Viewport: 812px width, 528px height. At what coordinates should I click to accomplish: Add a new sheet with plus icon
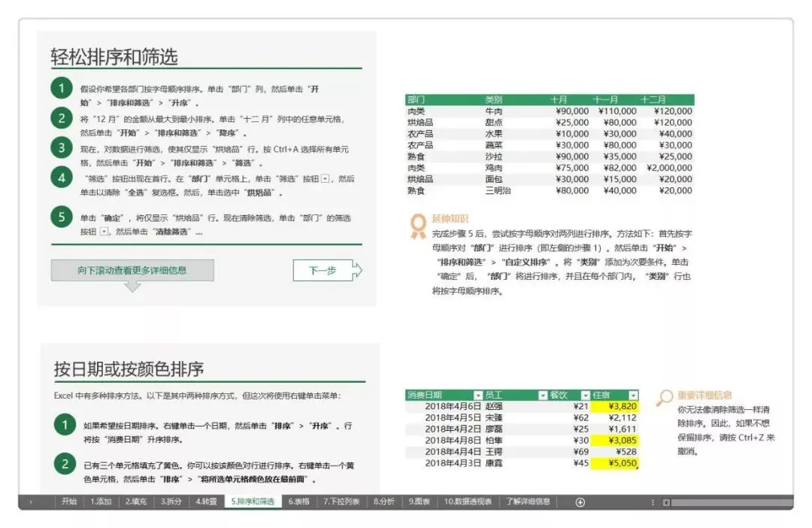(580, 502)
